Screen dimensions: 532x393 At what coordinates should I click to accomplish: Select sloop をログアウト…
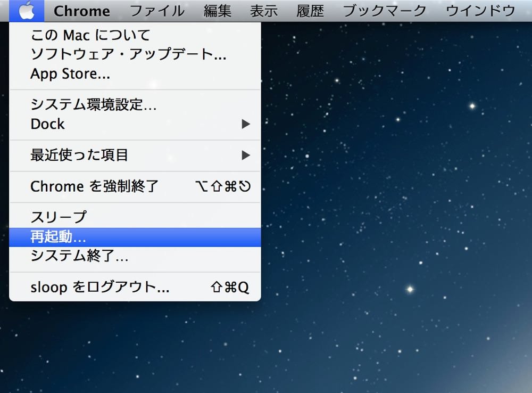click(x=135, y=288)
